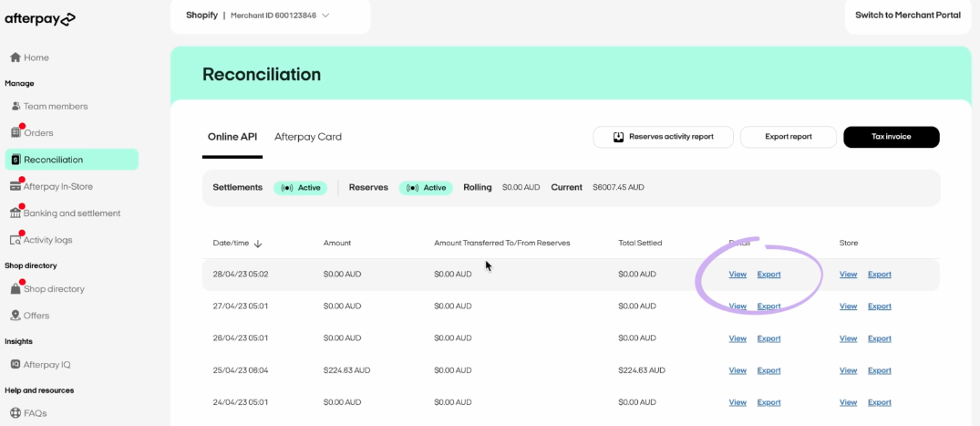The height and width of the screenshot is (426, 980).
Task: View detail for the 28/04/23 settlement
Action: tap(738, 275)
